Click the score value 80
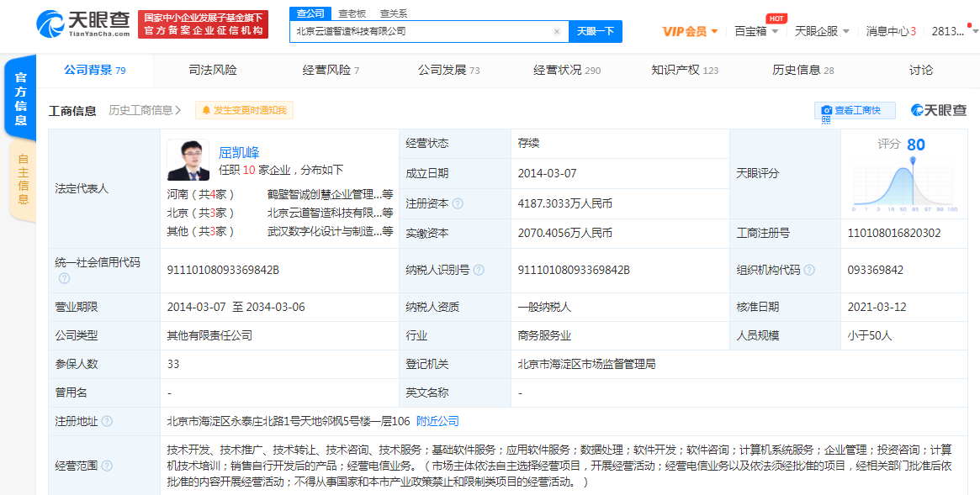980x495 pixels. click(x=915, y=145)
